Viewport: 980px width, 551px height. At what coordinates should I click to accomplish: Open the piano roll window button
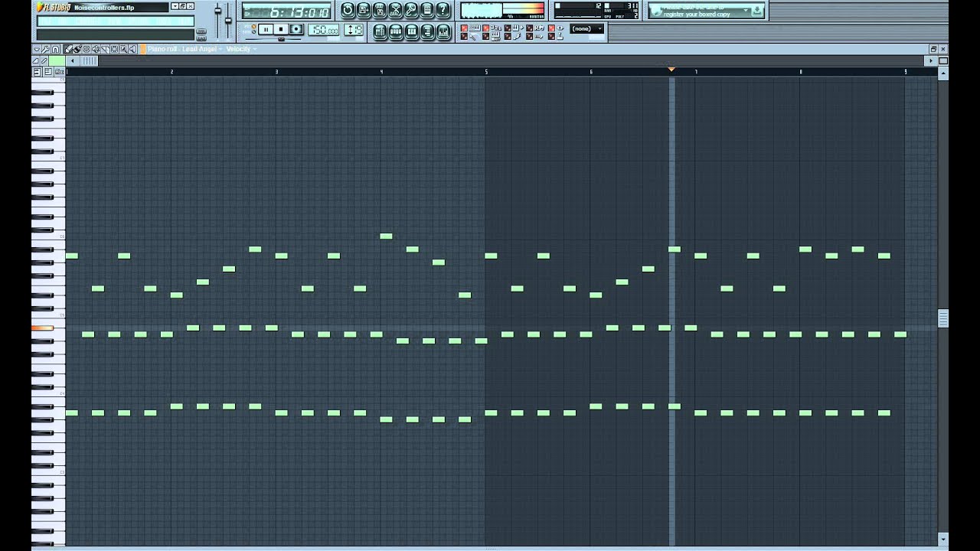tap(410, 31)
